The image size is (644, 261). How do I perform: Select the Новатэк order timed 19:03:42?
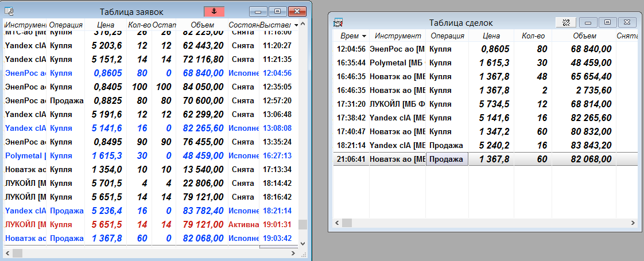point(151,238)
